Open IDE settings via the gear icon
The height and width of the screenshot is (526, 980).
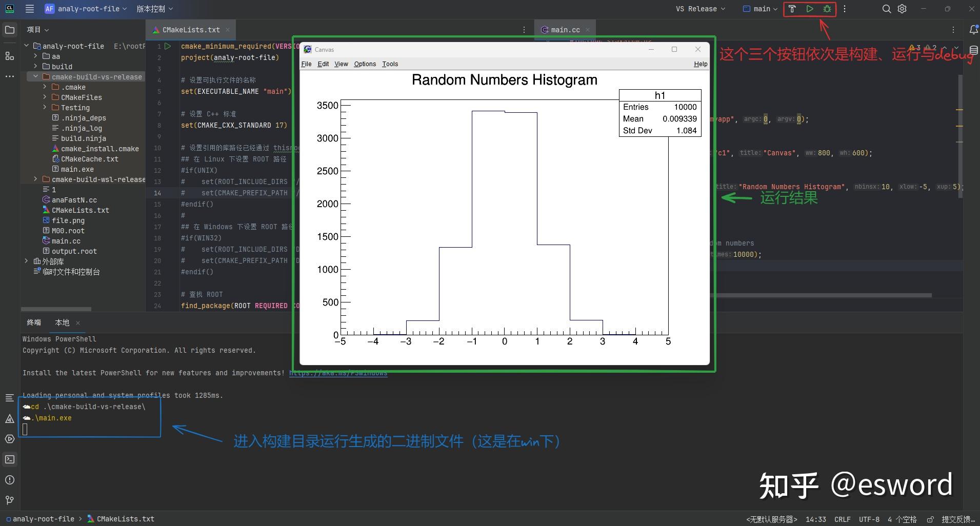(902, 9)
